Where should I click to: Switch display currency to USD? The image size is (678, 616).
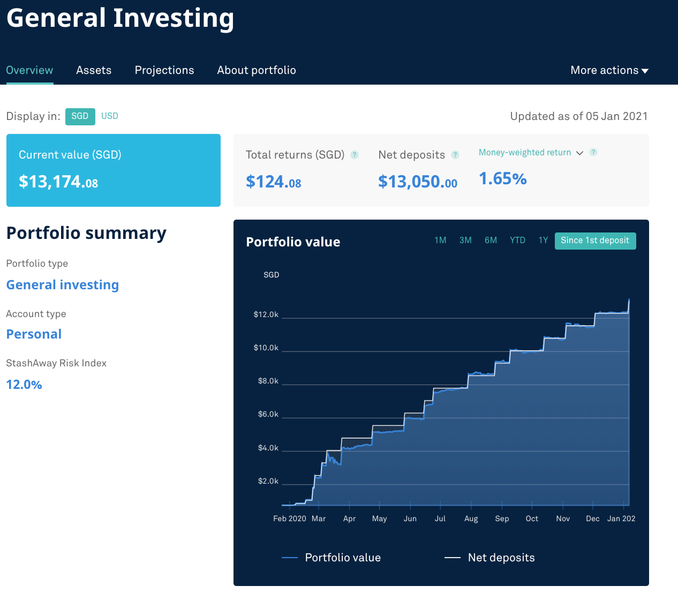coord(109,116)
